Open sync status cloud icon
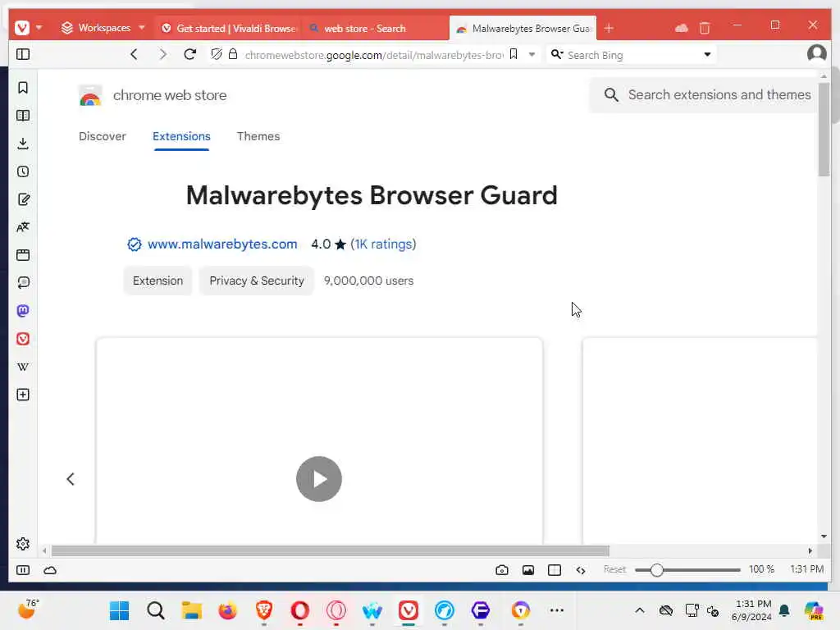 coord(50,570)
